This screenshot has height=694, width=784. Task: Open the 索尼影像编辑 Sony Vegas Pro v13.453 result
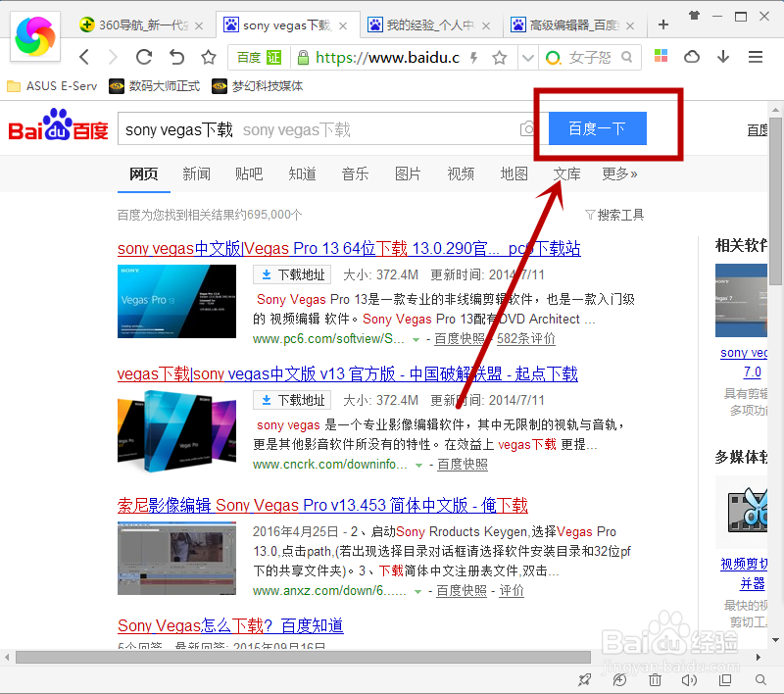coord(322,506)
